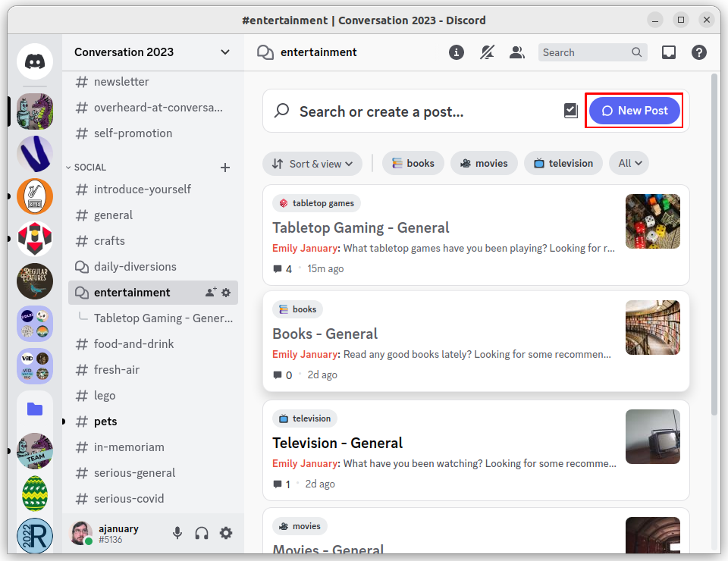The width and height of the screenshot is (728, 561).
Task: Click the TV thumbnail on Television post
Action: (653, 437)
